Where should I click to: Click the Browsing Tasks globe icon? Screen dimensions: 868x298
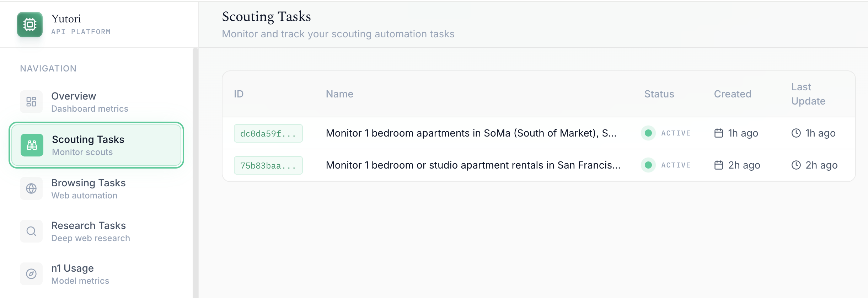tap(31, 188)
